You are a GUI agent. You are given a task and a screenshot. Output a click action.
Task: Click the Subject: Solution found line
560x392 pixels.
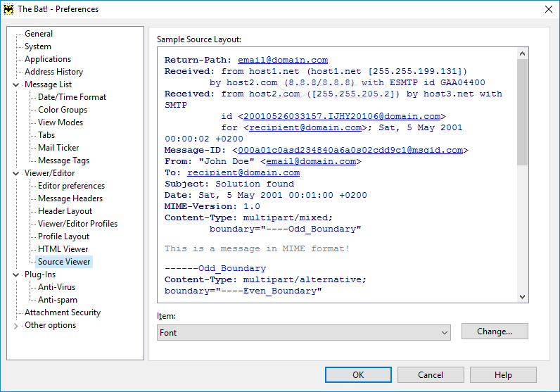(229, 184)
